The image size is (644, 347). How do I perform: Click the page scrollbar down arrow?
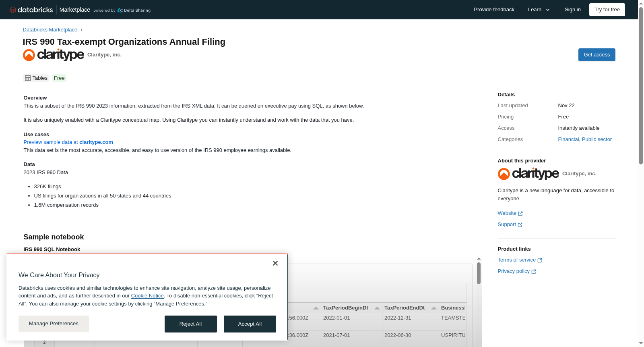pos(641,344)
